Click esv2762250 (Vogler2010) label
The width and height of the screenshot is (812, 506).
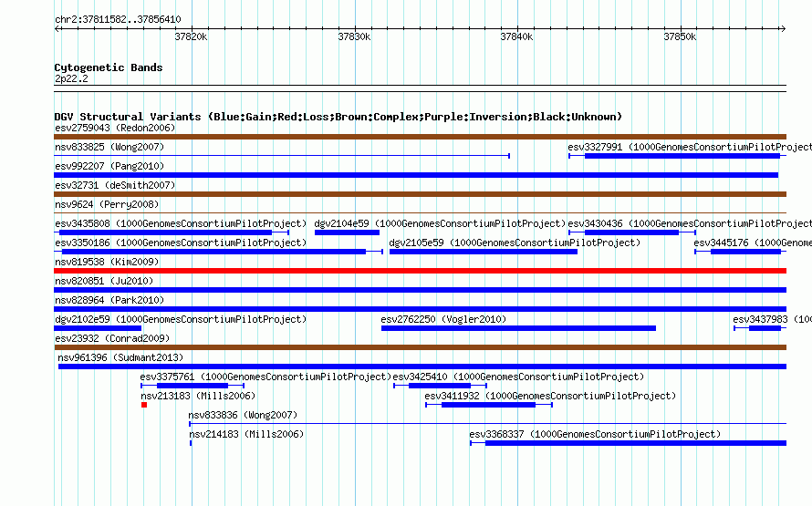443,319
